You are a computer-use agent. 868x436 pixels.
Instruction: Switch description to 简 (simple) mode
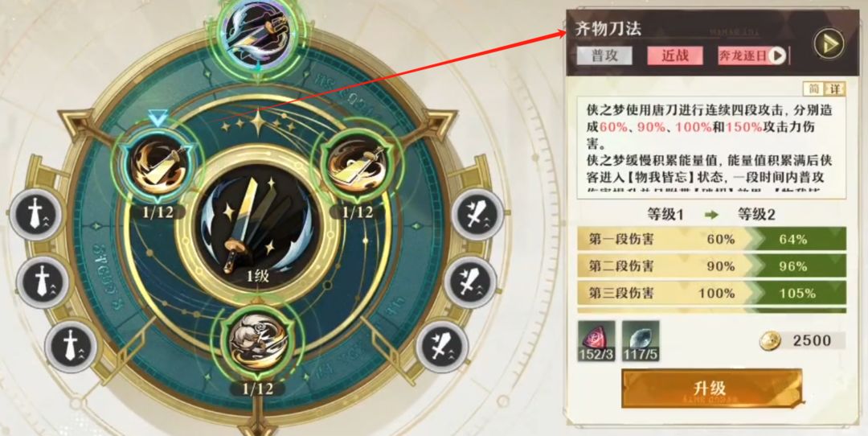813,89
